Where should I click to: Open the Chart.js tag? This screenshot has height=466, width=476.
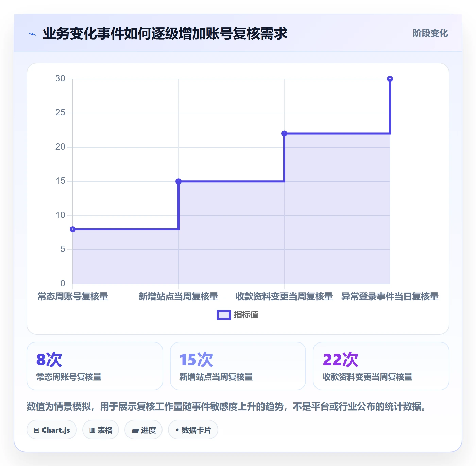[52, 430]
